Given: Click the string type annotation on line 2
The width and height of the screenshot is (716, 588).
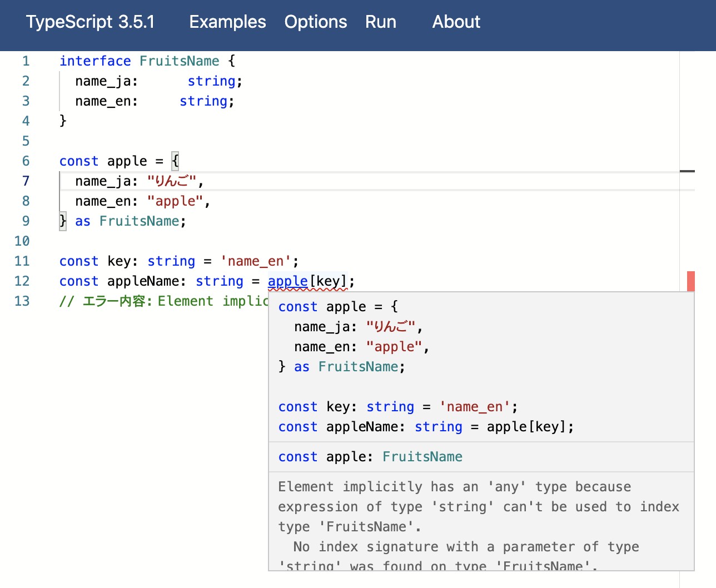Looking at the screenshot, I should coord(211,81).
